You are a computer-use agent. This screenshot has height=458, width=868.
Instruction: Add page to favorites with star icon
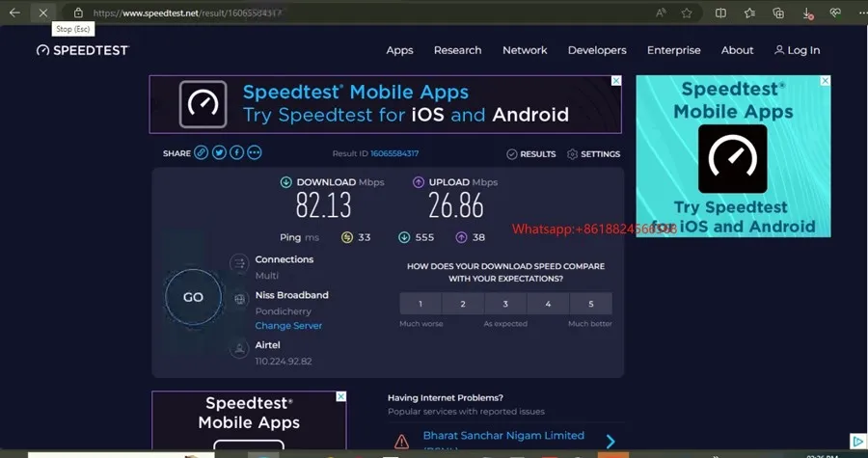pyautogui.click(x=687, y=13)
